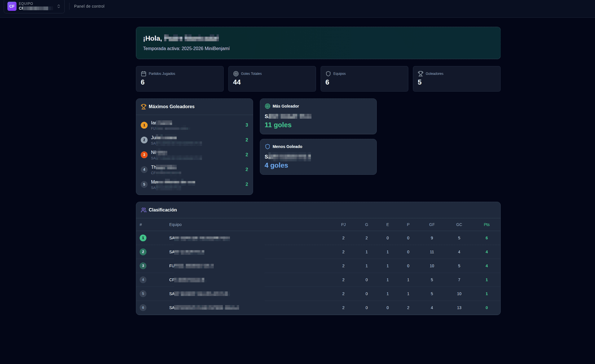This screenshot has width=595, height=364.
Task: Select the shield icon on the Equipos card
Action: (x=328, y=73)
